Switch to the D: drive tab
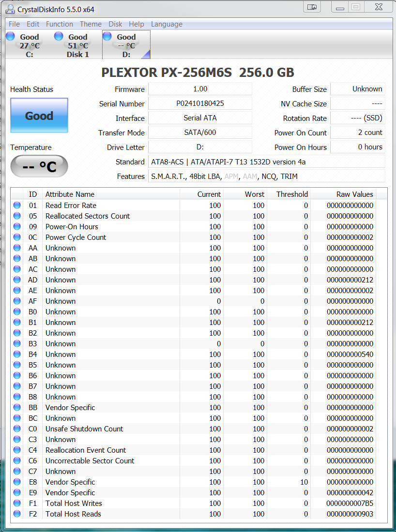The width and height of the screenshot is (396, 532). point(126,45)
